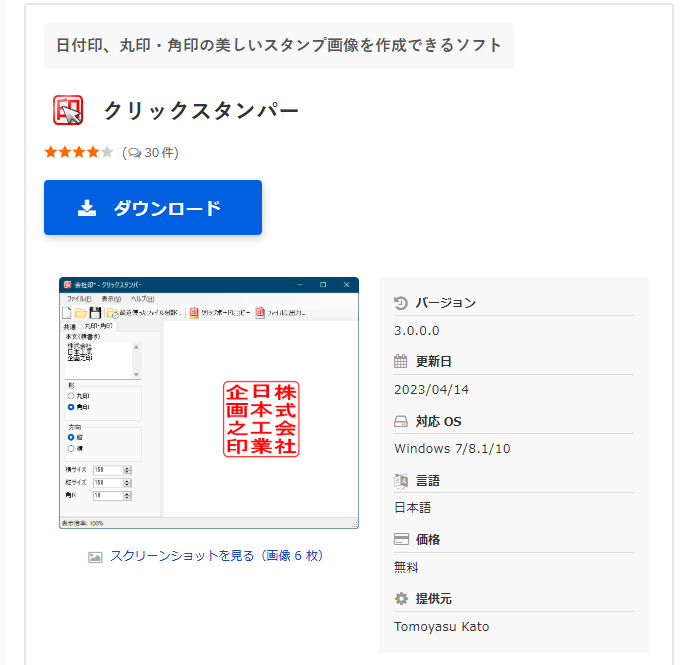The width and height of the screenshot is (694, 665).
Task: Click the drive icon beside 対応 OS
Action: [x=401, y=421]
